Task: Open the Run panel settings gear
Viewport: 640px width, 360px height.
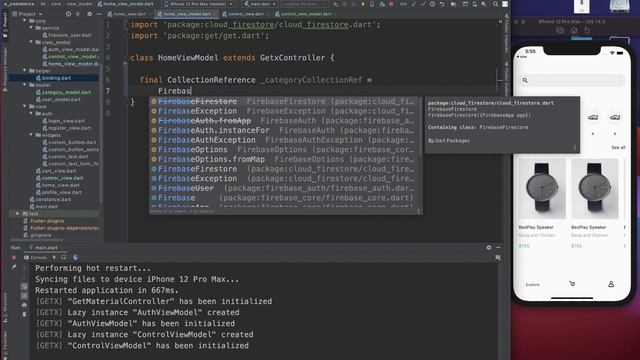Action: 489,247
